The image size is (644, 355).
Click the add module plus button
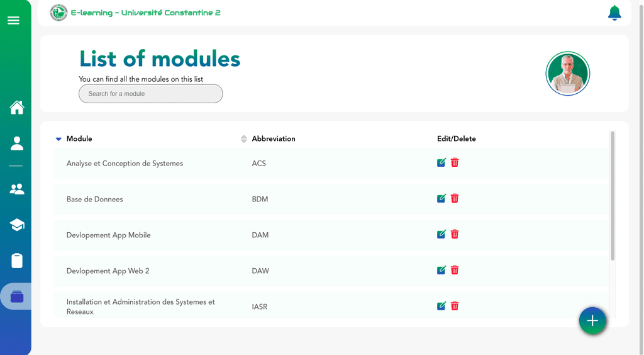coord(592,320)
